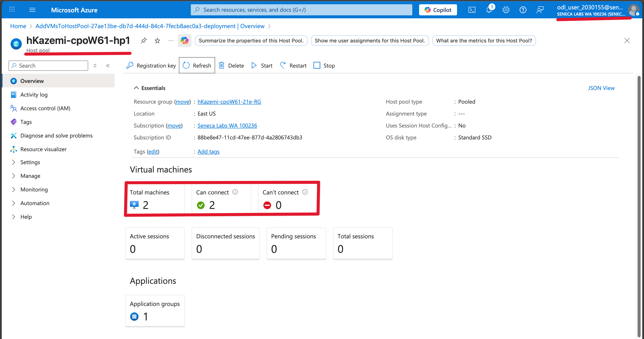Click What are the metrics suggestion
644x339 pixels.
(484, 41)
